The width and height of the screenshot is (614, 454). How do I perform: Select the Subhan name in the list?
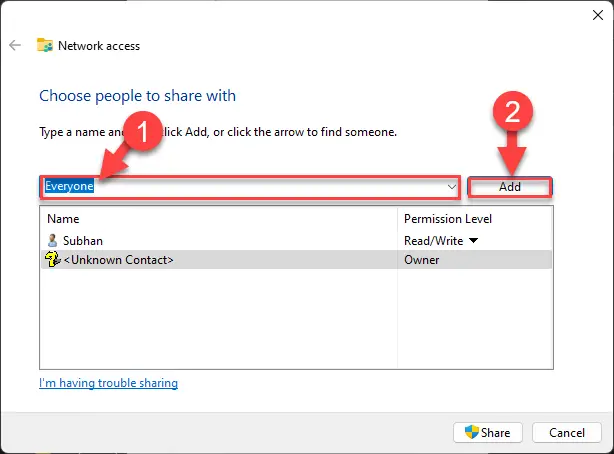coord(83,240)
